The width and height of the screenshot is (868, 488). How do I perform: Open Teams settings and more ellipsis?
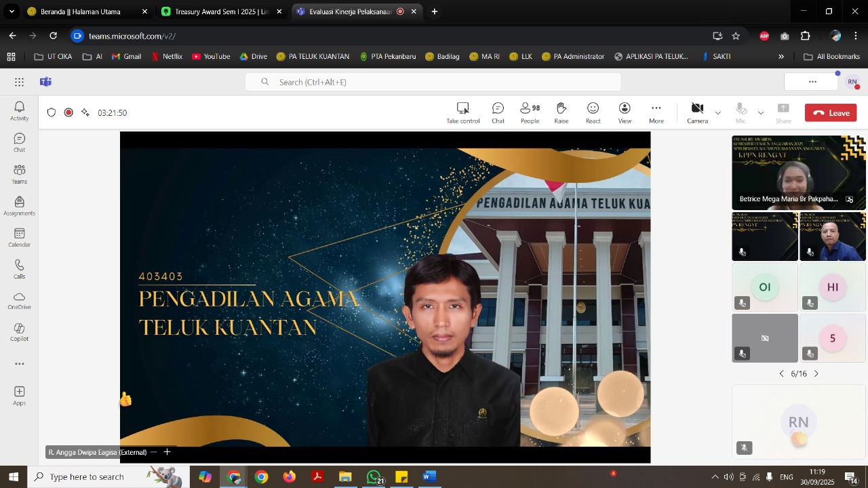point(812,82)
